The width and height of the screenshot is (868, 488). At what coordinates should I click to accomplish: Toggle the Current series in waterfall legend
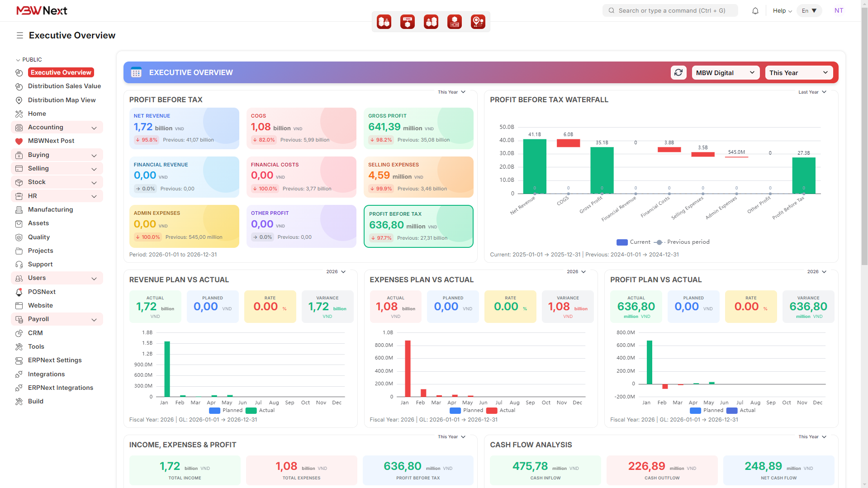pyautogui.click(x=633, y=242)
